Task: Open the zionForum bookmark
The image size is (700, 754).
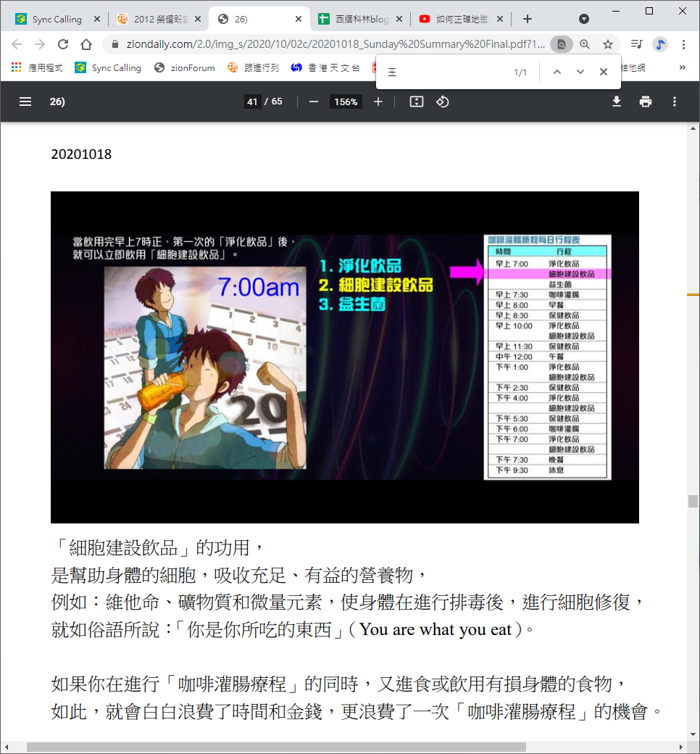Action: pyautogui.click(x=185, y=68)
